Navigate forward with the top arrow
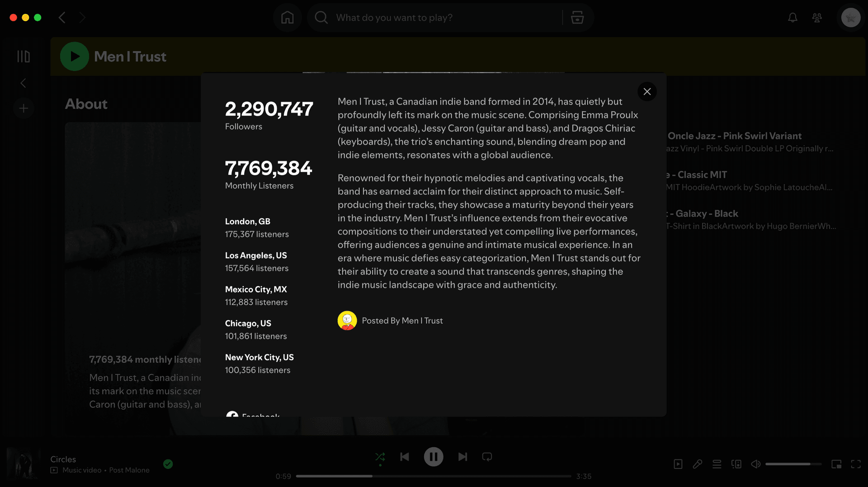Image resolution: width=868 pixels, height=487 pixels. click(x=82, y=18)
